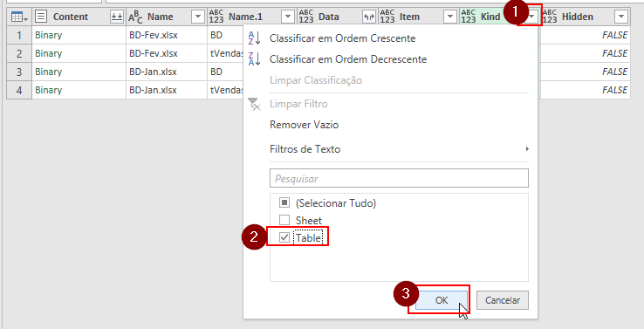This screenshot has height=329, width=644.
Task: Expand the Filtros de Texto submenu arrow
Action: pos(527,148)
